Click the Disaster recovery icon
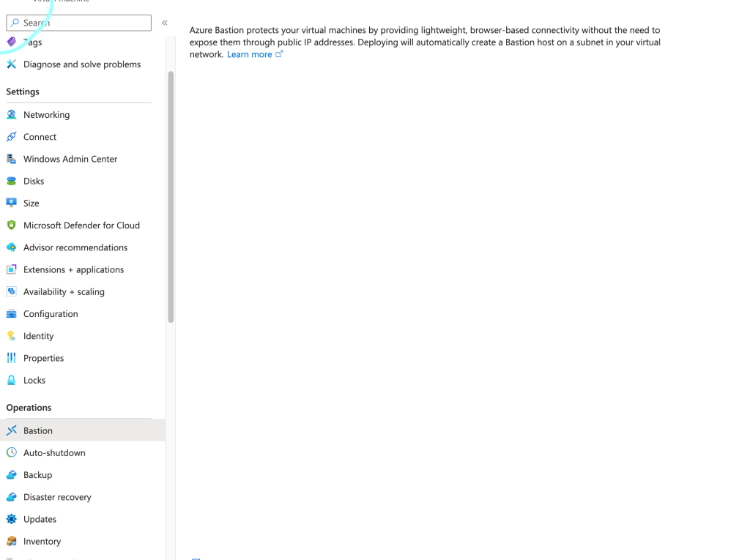 (x=12, y=497)
